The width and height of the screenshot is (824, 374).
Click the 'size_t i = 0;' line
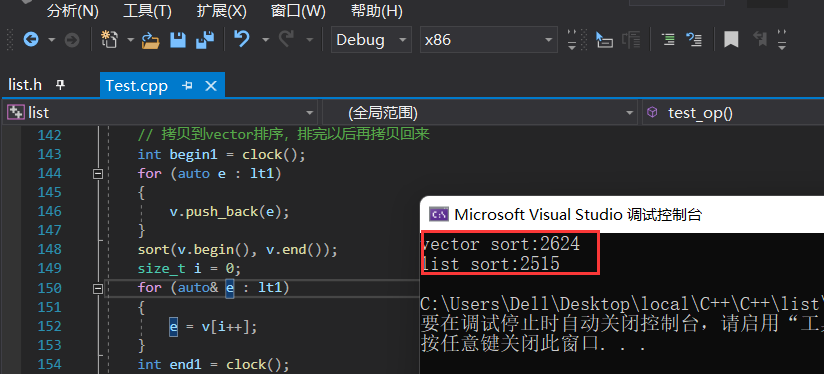pyautogui.click(x=189, y=269)
